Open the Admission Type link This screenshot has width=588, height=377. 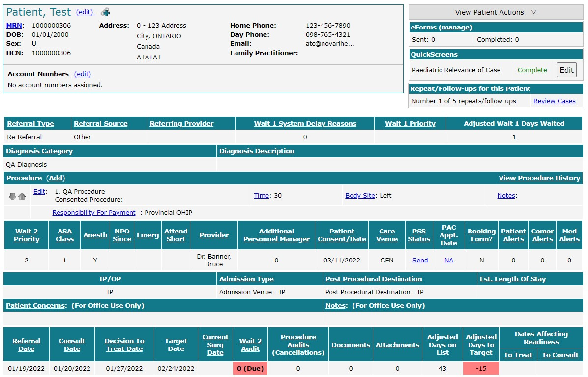[x=246, y=279]
